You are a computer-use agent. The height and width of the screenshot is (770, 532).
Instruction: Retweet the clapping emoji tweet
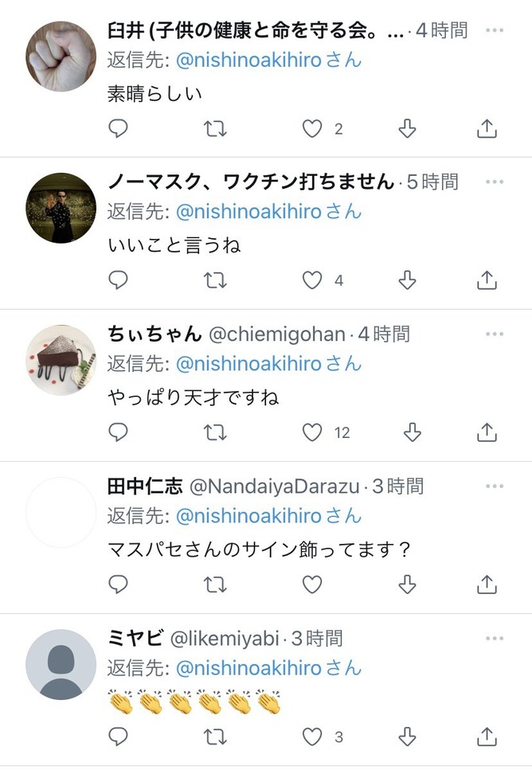click(215, 737)
